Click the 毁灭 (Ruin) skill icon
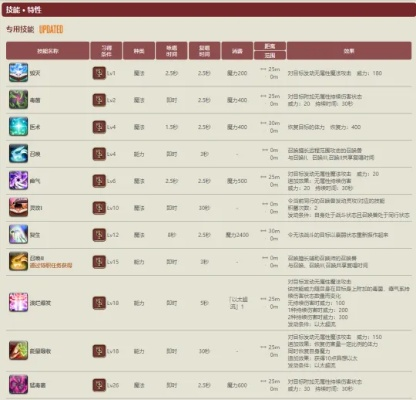This screenshot has width=416, height=400. (18, 72)
